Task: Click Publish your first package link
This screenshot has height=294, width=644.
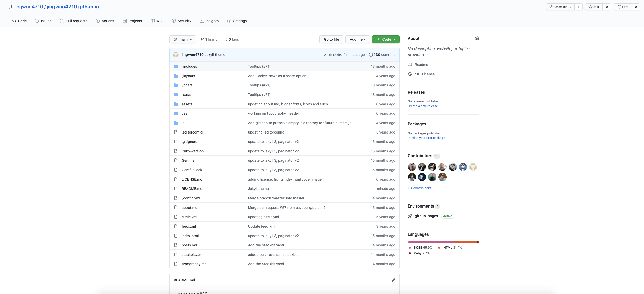Action: (x=426, y=138)
